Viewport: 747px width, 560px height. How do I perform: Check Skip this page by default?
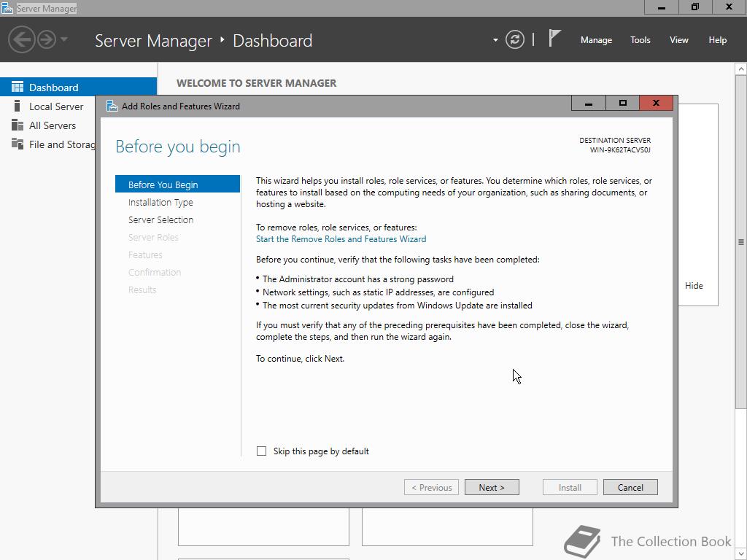[262, 451]
